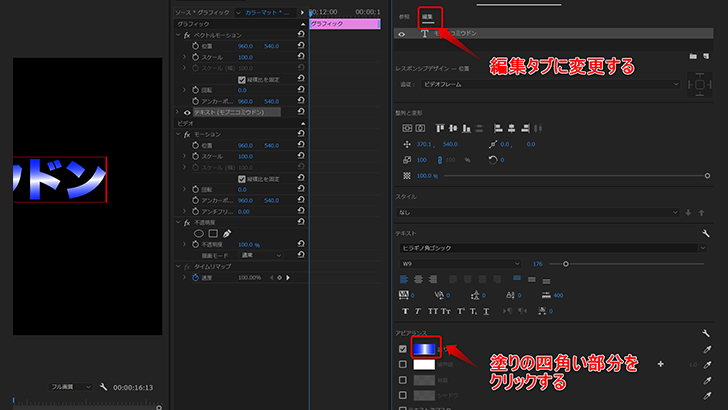Toggle the 速度 stopwatch under タイムリマップ
This screenshot has height=410, width=728.
pyautogui.click(x=195, y=277)
